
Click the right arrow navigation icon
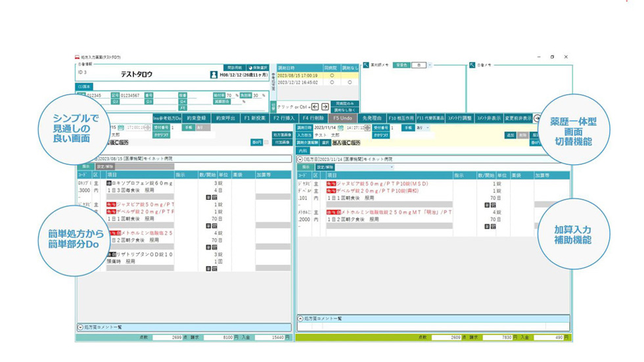(x=325, y=106)
